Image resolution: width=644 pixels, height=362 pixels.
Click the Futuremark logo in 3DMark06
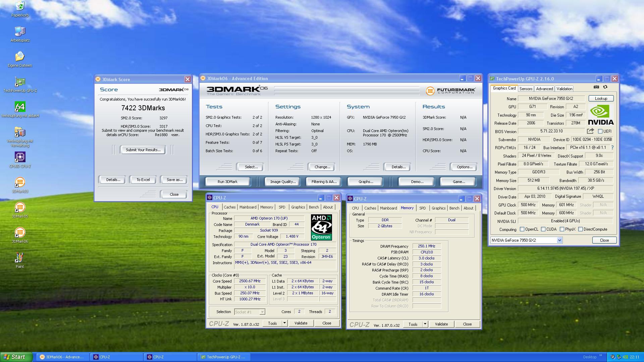click(451, 91)
